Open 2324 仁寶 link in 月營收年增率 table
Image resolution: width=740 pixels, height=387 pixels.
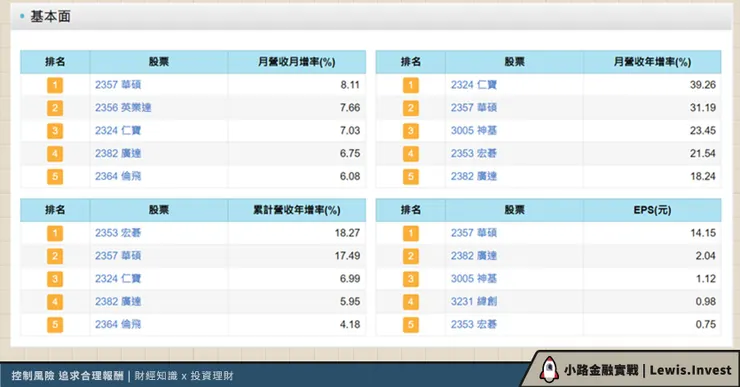(x=474, y=85)
